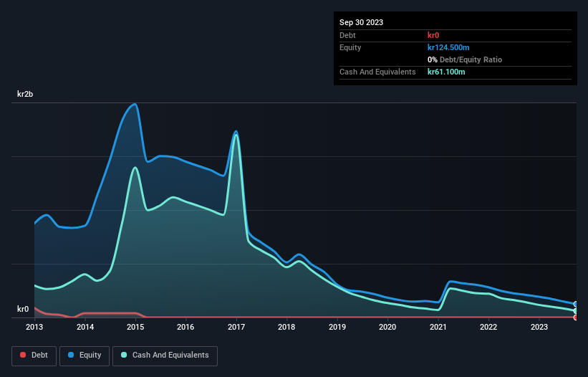Click the blue Equity endpoint marker

576,304
